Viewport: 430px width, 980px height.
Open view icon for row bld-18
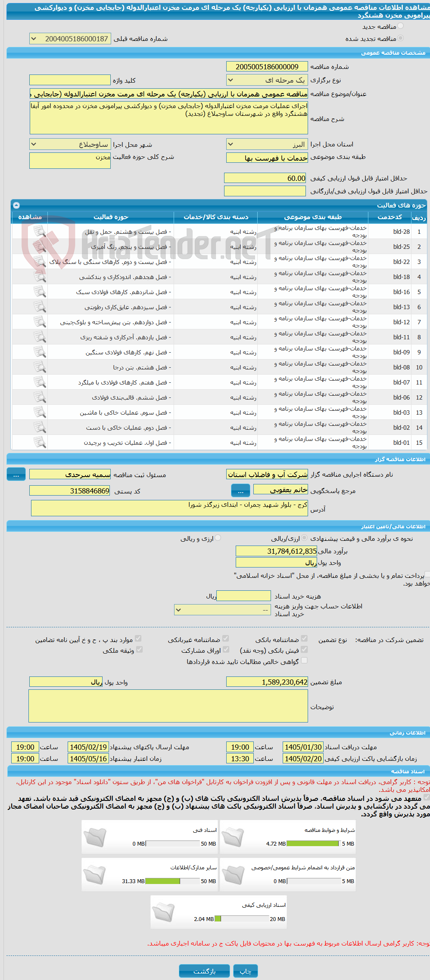click(x=40, y=277)
